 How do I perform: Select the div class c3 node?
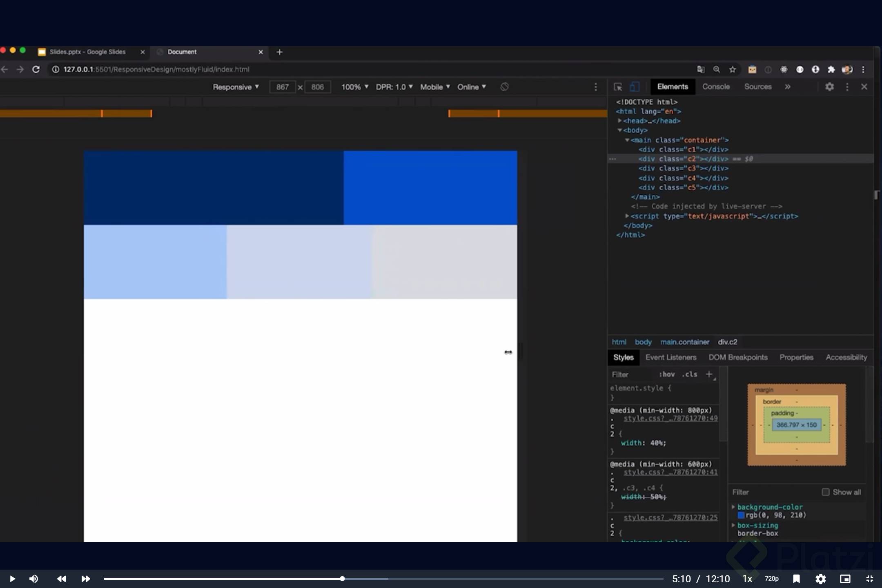[683, 168]
